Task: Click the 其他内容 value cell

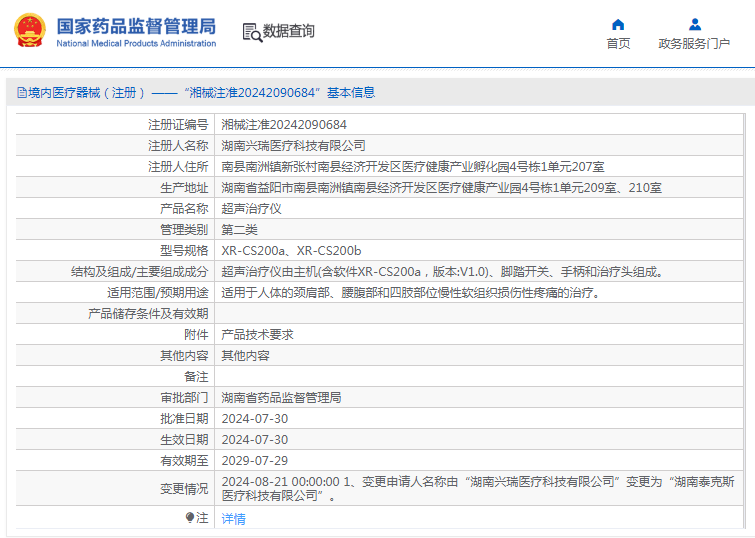Action: point(246,355)
